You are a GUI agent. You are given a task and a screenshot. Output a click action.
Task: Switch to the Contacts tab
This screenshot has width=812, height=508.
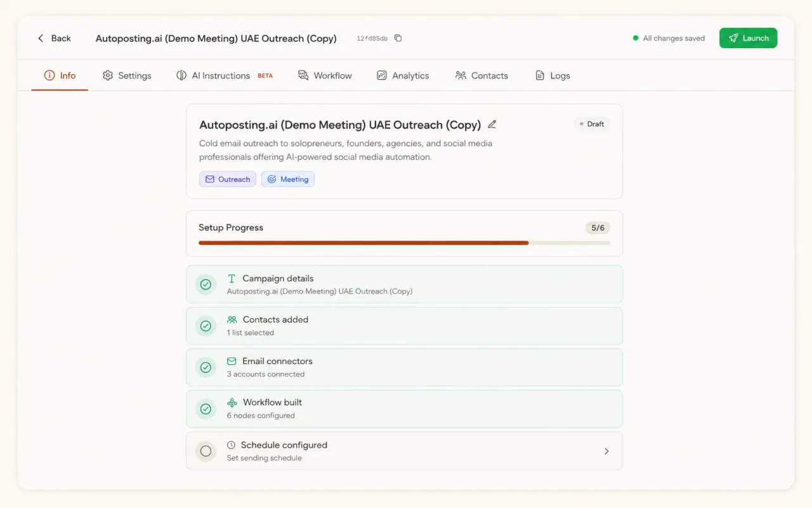click(481, 75)
